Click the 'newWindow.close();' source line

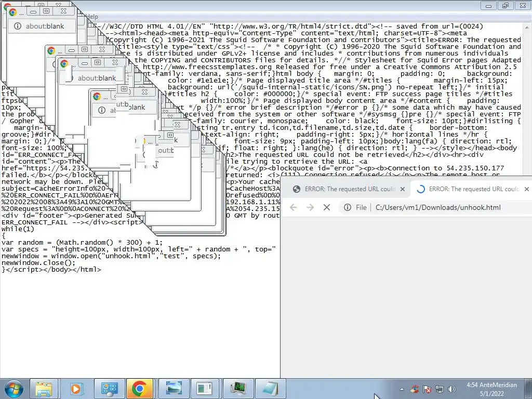pyautogui.click(x=38, y=263)
